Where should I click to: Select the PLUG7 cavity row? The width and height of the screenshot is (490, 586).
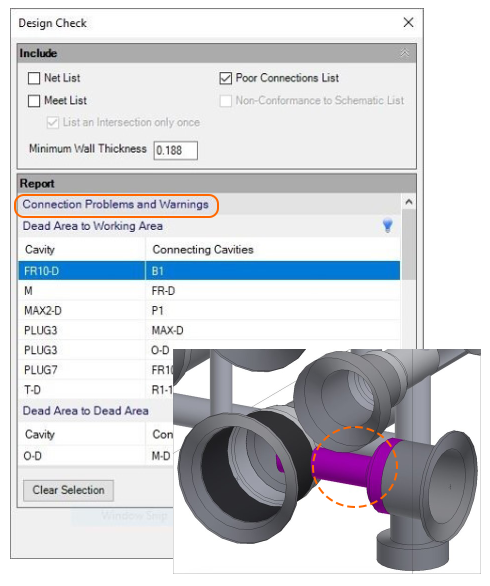pyautogui.click(x=96, y=370)
